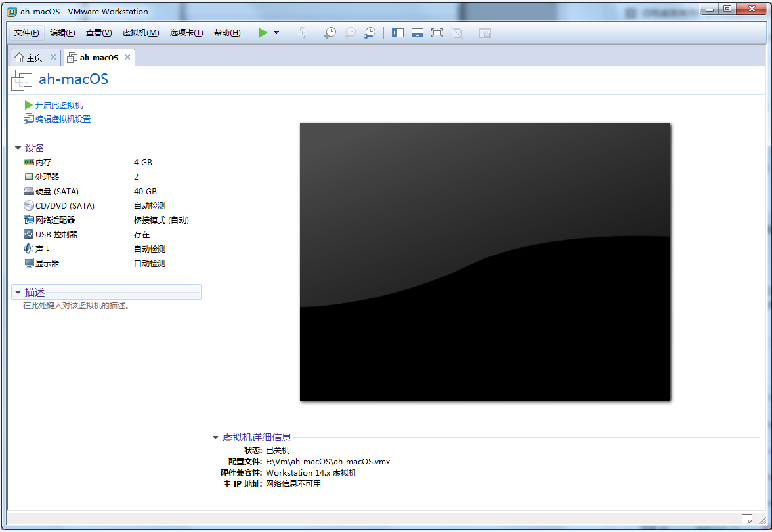Collapse the 虚拟机详细信息 section
The width and height of the screenshot is (772, 532).
(x=216, y=438)
